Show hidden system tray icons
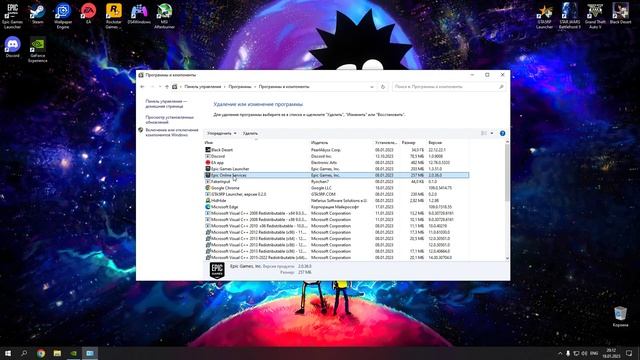This screenshot has width=640, height=360. tap(560, 353)
